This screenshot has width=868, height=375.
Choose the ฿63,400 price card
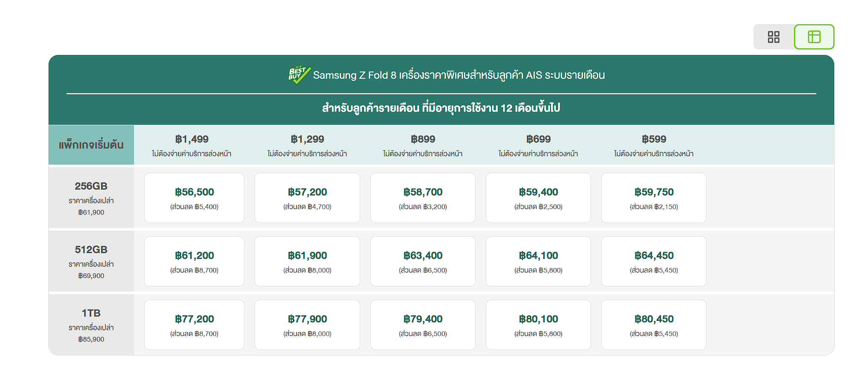click(423, 261)
